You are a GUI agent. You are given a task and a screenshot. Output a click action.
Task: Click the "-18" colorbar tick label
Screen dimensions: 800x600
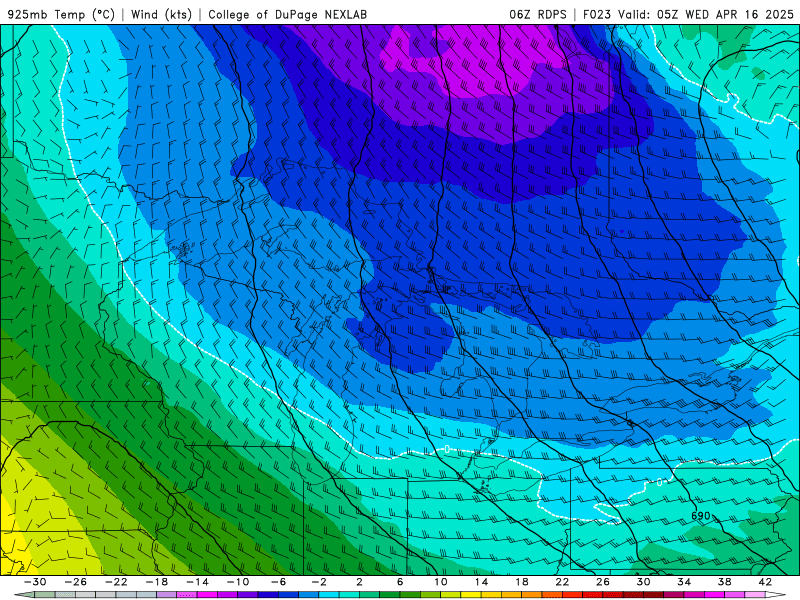[157, 582]
